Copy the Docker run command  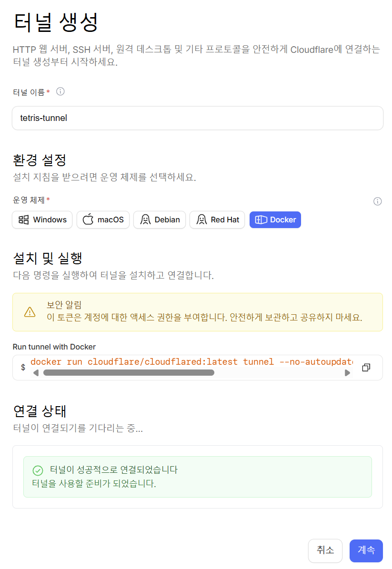tap(366, 368)
